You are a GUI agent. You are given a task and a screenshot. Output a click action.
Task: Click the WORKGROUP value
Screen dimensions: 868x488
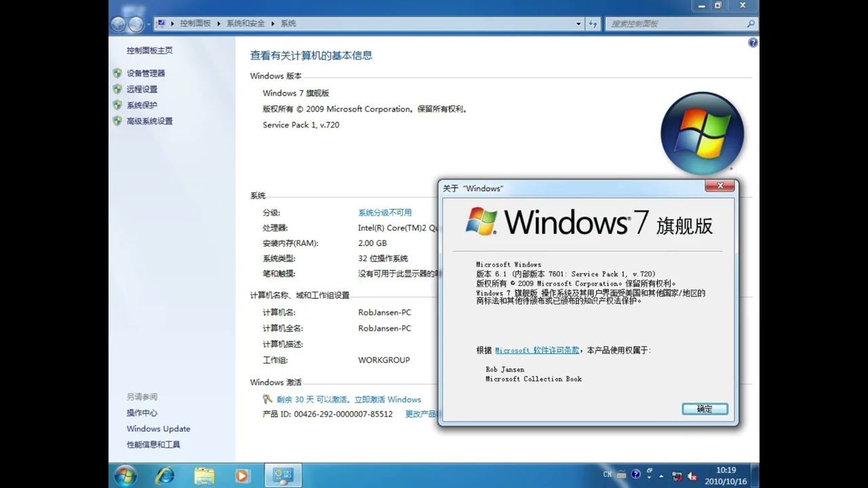[x=384, y=361]
